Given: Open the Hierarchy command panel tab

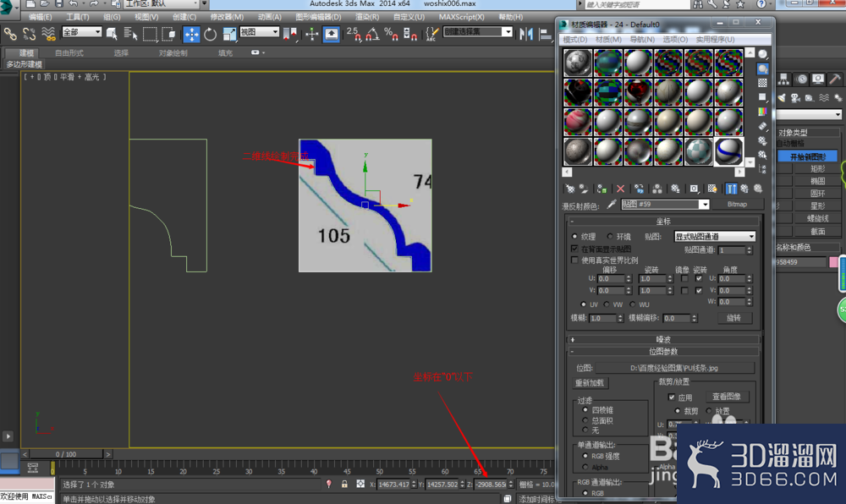Looking at the screenshot, I should coord(783,79).
